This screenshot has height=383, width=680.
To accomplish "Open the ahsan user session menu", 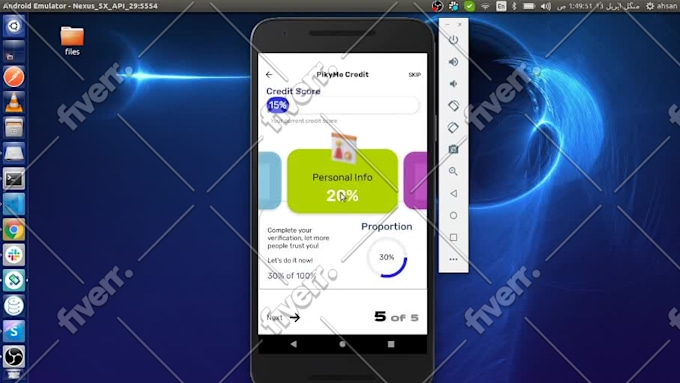I will click(662, 6).
